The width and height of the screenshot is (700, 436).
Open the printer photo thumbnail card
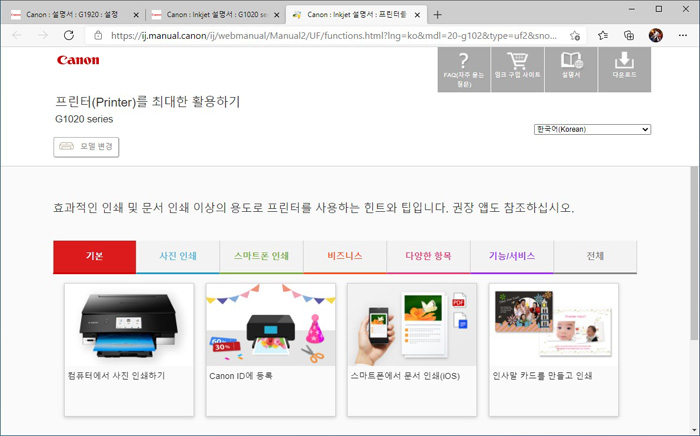pyautogui.click(x=129, y=325)
